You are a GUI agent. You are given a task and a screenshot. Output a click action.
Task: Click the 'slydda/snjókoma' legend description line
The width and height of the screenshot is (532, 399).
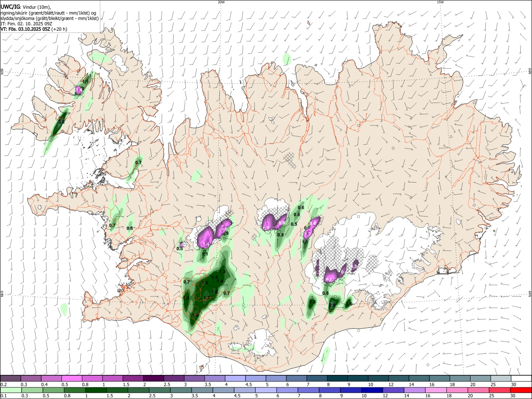(x=49, y=18)
